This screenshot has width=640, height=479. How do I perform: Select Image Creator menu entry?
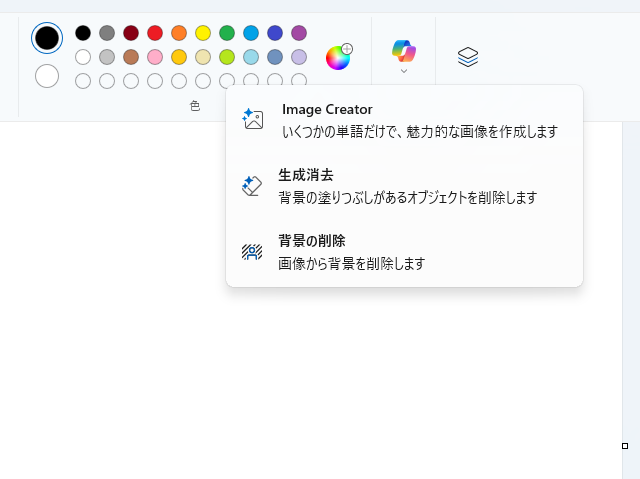pyautogui.click(x=404, y=120)
